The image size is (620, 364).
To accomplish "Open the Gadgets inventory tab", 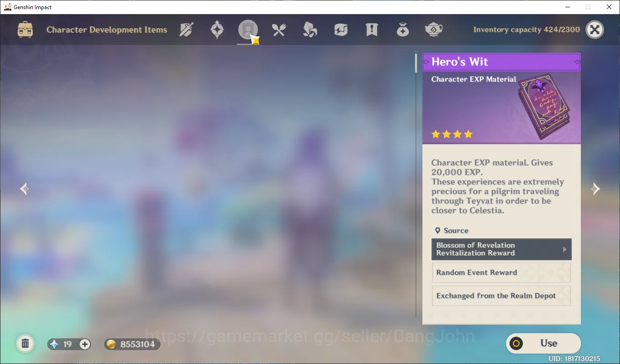I will [x=341, y=30].
